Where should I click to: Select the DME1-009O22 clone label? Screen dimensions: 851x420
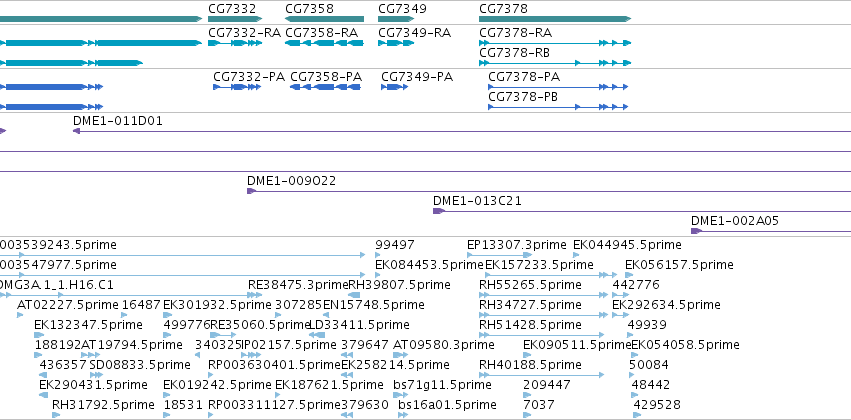pyautogui.click(x=291, y=181)
